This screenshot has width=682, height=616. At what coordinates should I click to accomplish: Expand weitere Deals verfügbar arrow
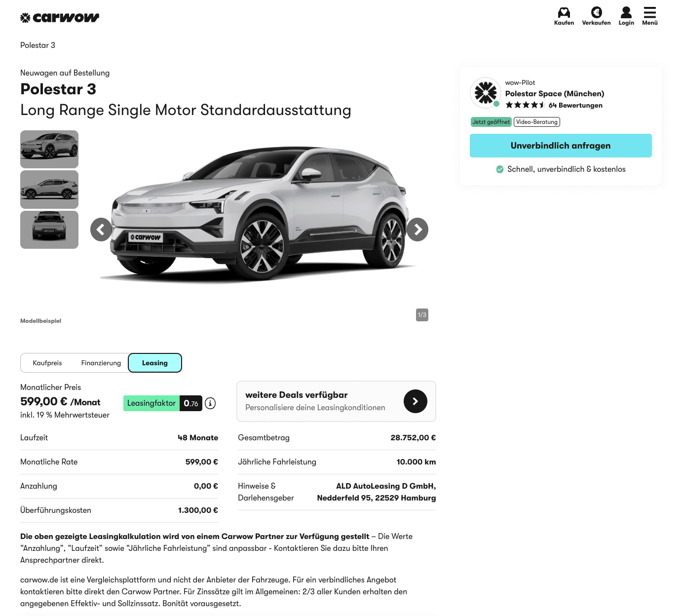(415, 401)
